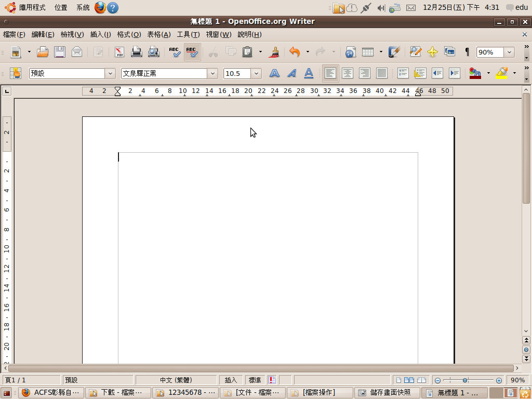Image resolution: width=532 pixels, height=399 pixels.
Task: Click the Undo arrow icon
Action: pos(295,52)
